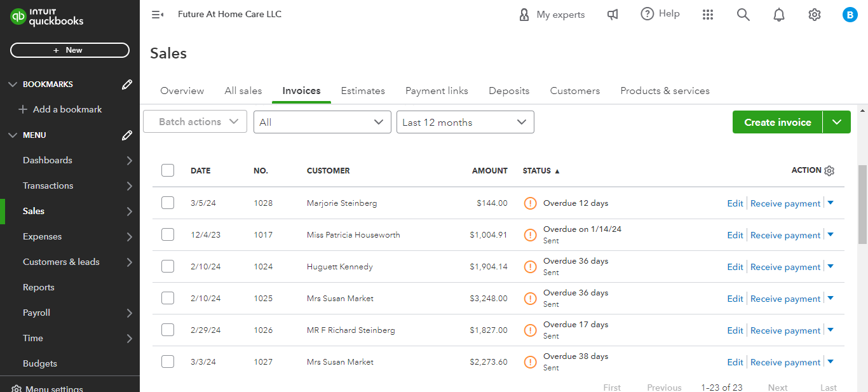Go to the Customers tab

pos(575,91)
